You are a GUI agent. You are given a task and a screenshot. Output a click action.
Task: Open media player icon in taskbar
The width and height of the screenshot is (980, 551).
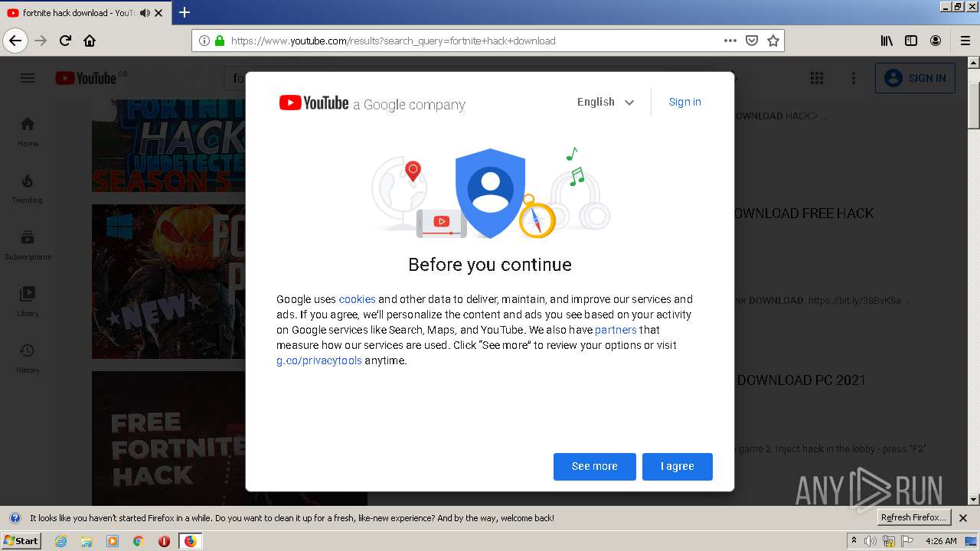[x=113, y=541]
